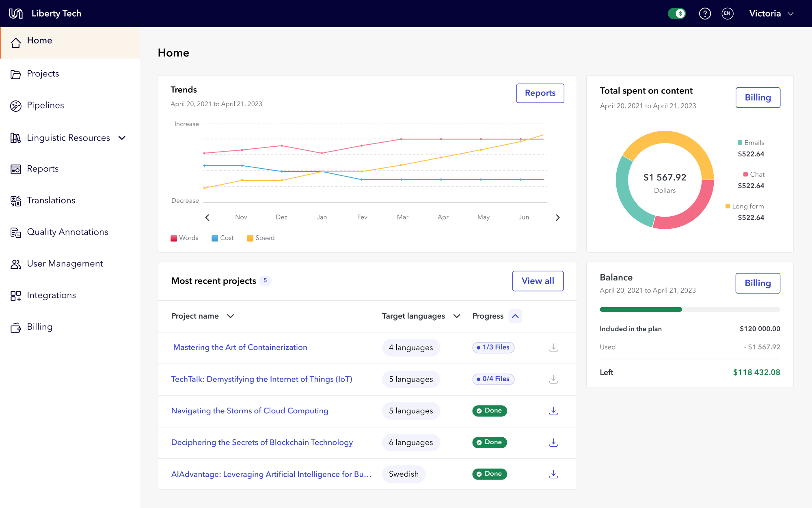Screen dimensions: 812x508
Task: Open the help icon in the top bar
Action: pos(705,13)
